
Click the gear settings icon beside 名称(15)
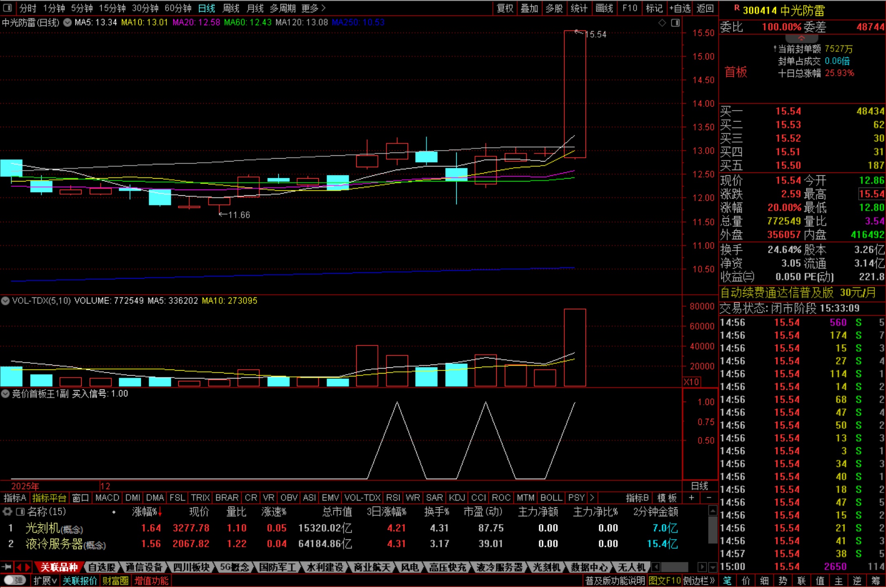coord(7,511)
